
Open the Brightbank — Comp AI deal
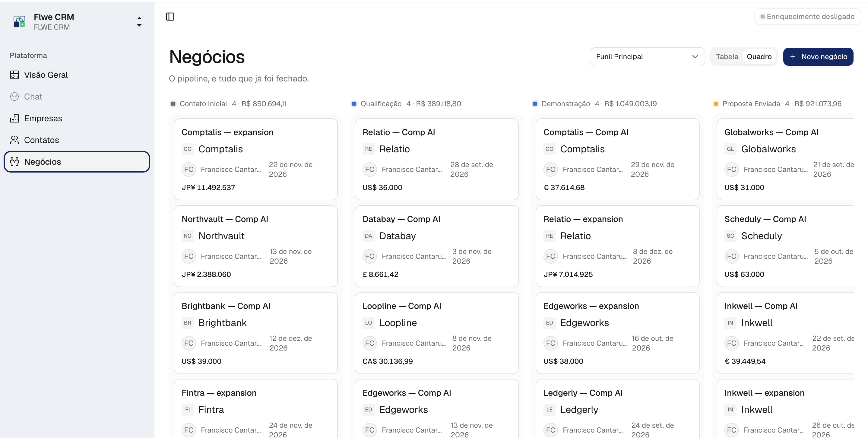click(255, 333)
